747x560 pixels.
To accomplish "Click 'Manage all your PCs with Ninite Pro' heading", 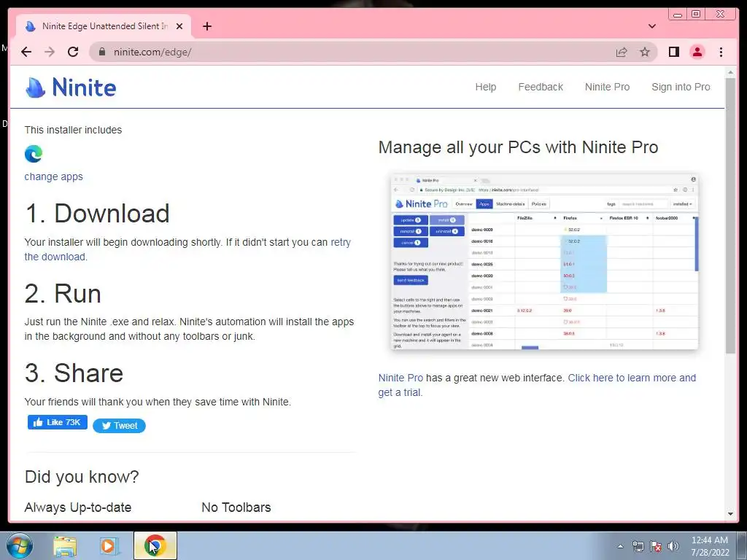I will [x=518, y=147].
